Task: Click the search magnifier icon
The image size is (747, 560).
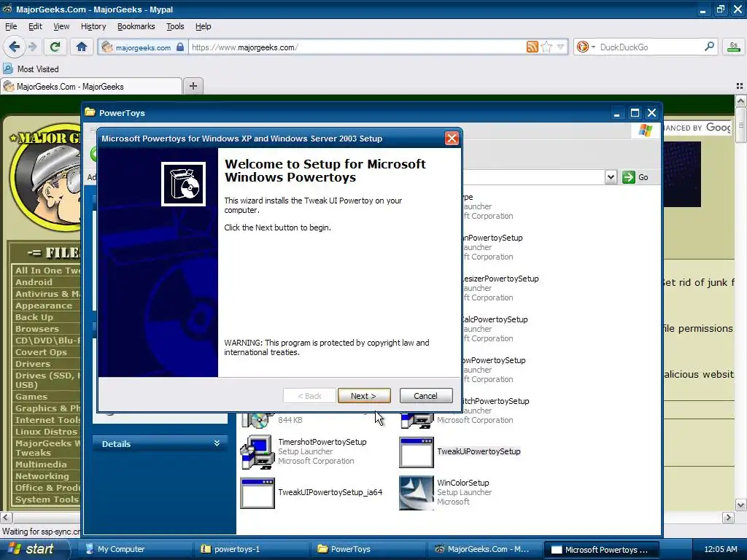Action: pos(709,47)
